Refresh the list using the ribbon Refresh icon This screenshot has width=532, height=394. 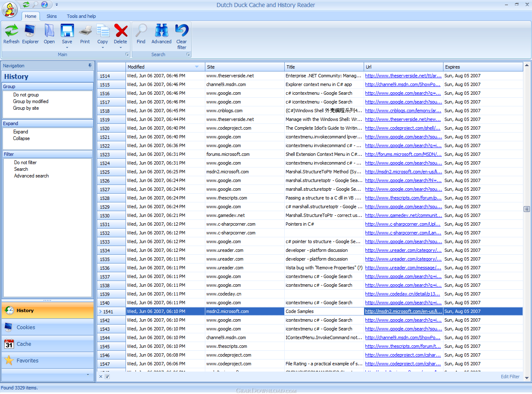coord(11,31)
